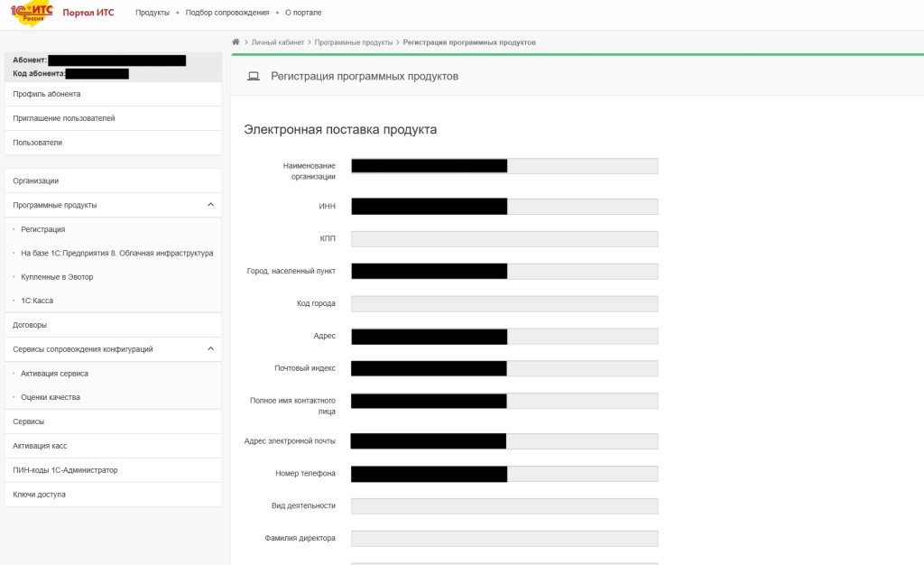Go to Личный кабинет breadcrumb link
Screen dimensions: 924x565
tap(278, 42)
